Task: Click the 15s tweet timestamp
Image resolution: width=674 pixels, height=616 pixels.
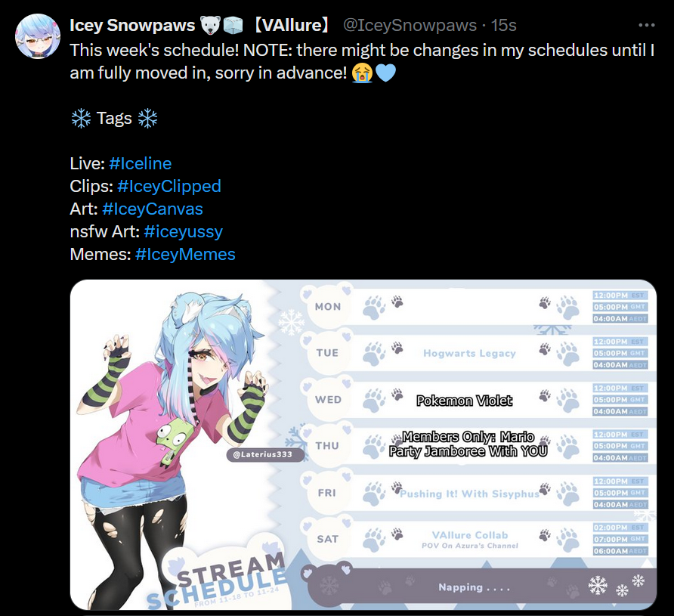Action: (504, 26)
